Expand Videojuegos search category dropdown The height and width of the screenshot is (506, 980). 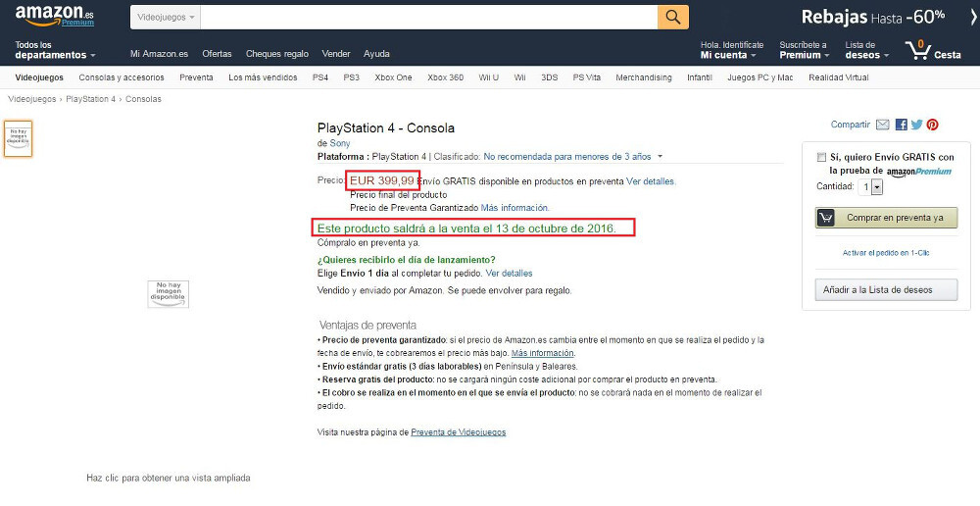point(167,18)
